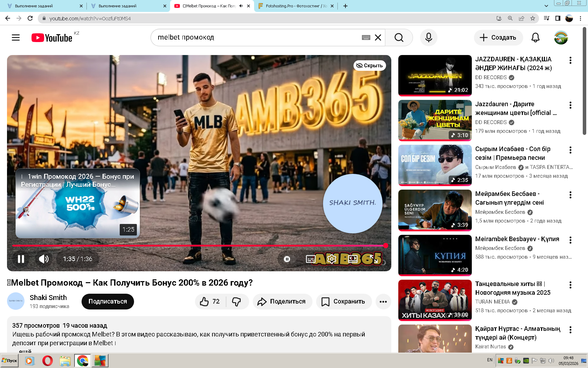Open player settings gear
This screenshot has height=368, width=588.
331,259
